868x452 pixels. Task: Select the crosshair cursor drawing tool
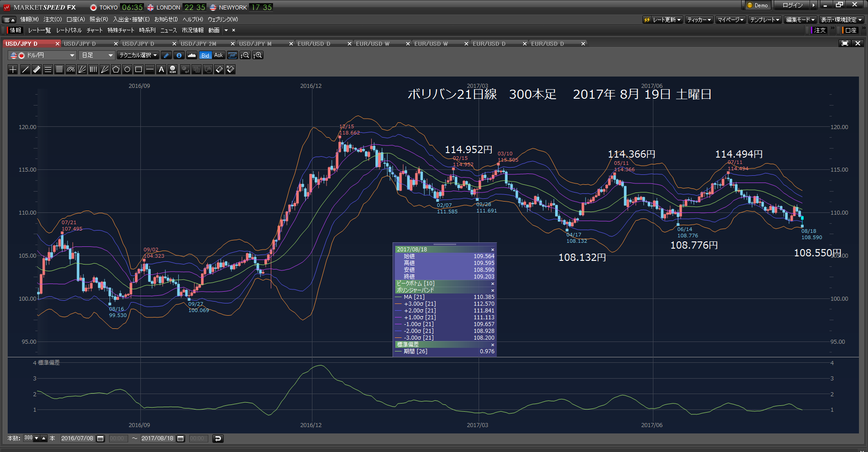point(13,69)
